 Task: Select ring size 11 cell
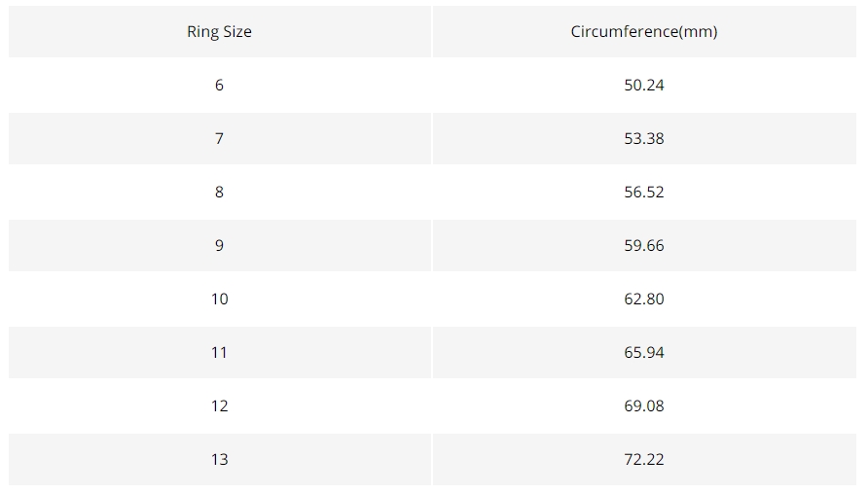(x=220, y=352)
